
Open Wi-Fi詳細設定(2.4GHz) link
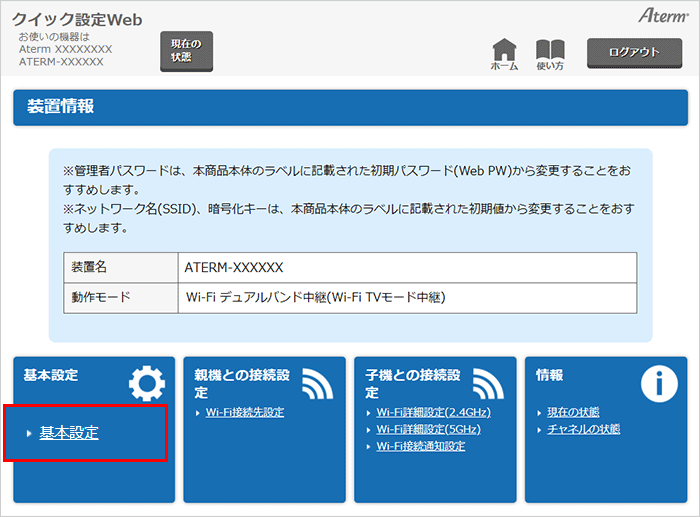click(433, 412)
